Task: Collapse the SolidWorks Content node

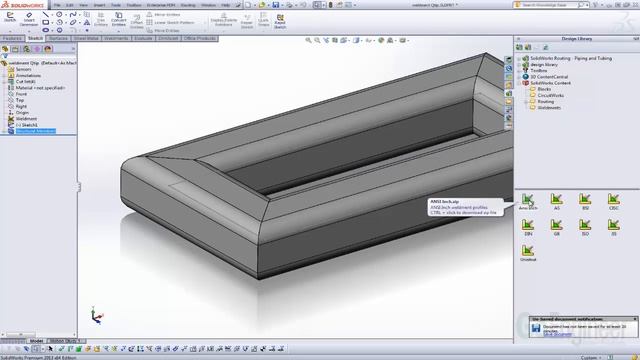Action: pos(519,83)
